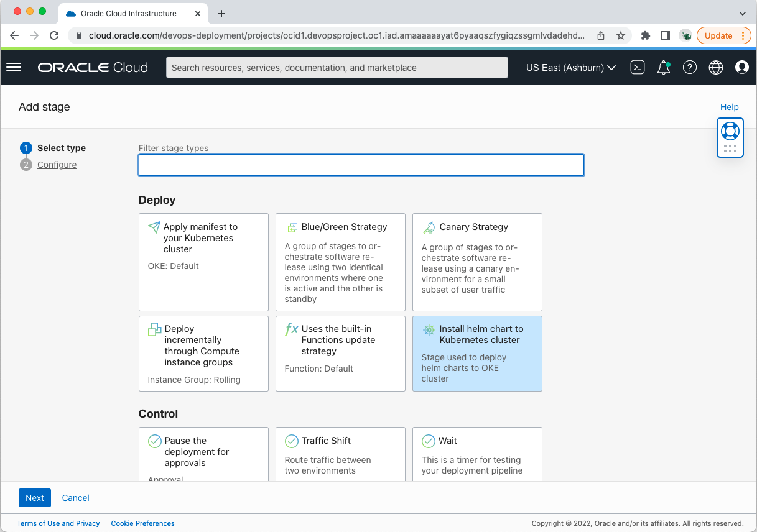The image size is (757, 532).
Task: Open the notifications bell icon
Action: point(663,67)
